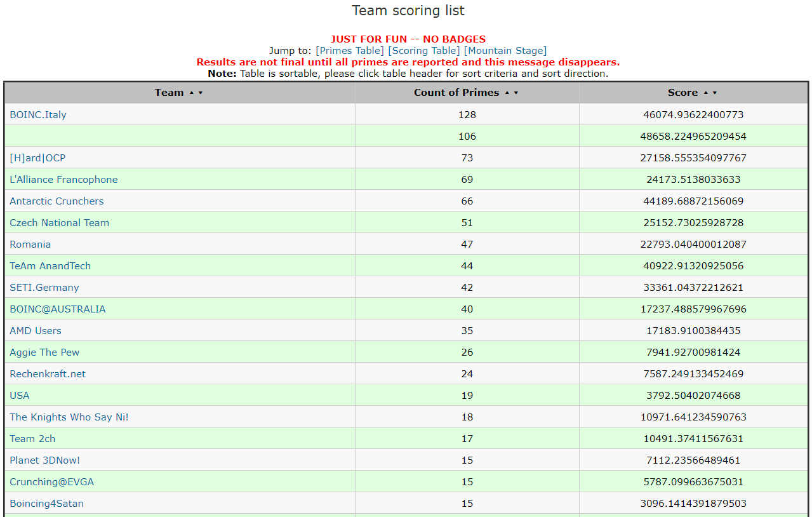
Task: Click ascending sort arrow in Team header
Action: 191,93
